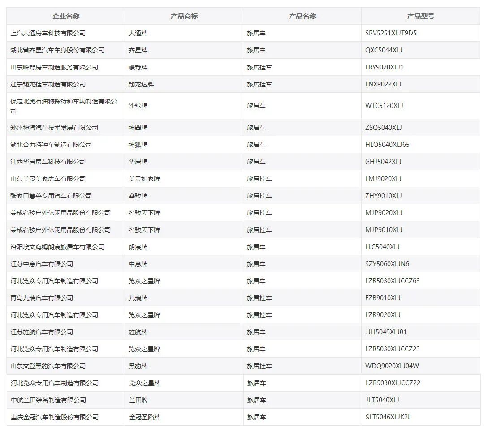484x448 pixels.
Task: Click model number LZR9020XLJ
Action: pyautogui.click(x=383, y=314)
